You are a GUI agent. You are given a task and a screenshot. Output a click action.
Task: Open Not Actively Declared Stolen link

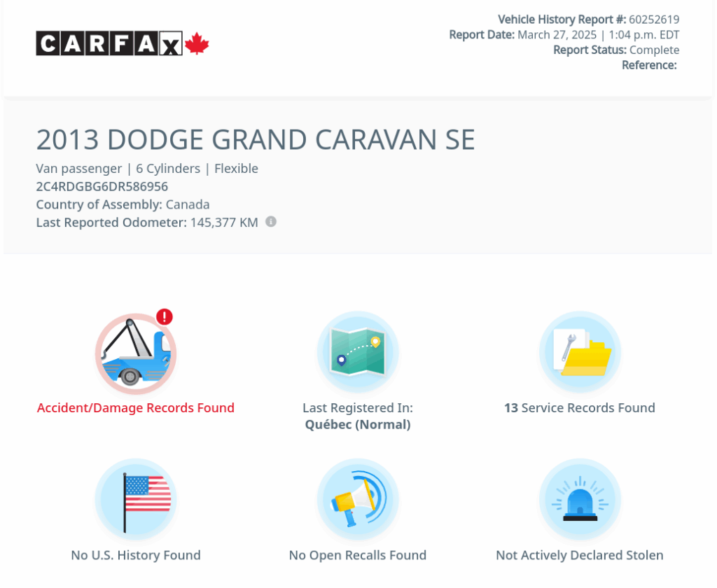580,555
